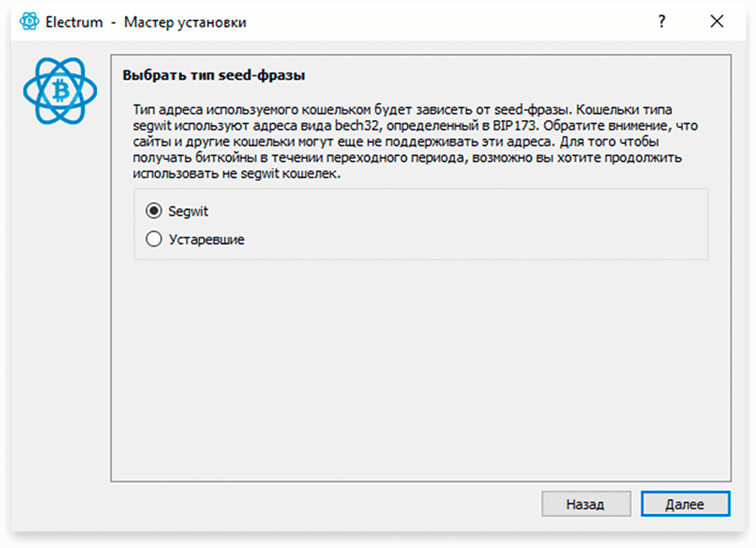Image resolution: width=756 pixels, height=548 pixels.
Task: Close the Electrum install wizard window
Action: (x=717, y=21)
